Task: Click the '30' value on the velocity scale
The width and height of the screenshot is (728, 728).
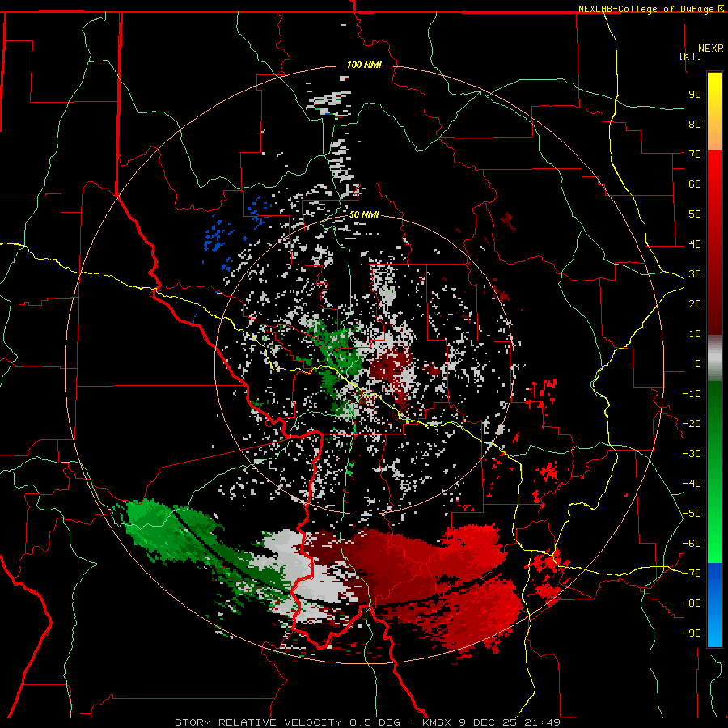Action: (x=695, y=274)
